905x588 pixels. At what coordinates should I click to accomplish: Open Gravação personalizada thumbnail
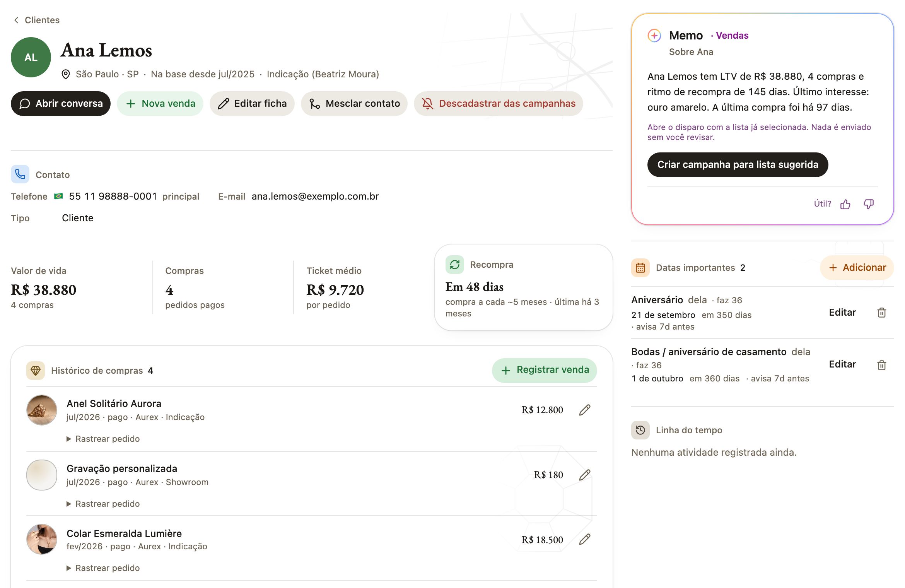(42, 475)
